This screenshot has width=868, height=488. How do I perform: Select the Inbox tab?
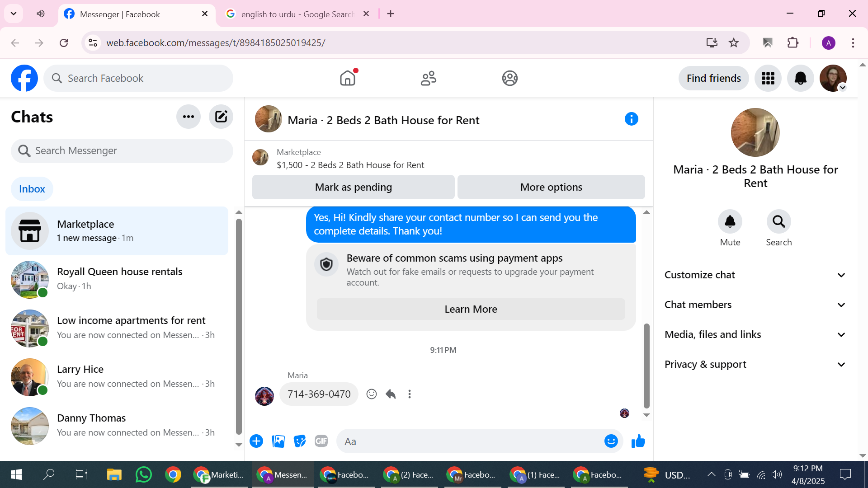(x=32, y=189)
